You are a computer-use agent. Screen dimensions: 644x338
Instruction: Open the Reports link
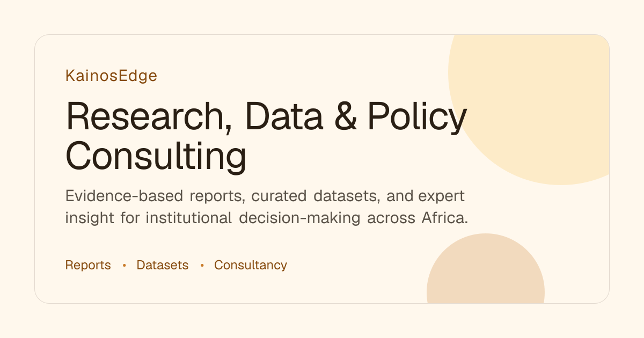point(88,265)
